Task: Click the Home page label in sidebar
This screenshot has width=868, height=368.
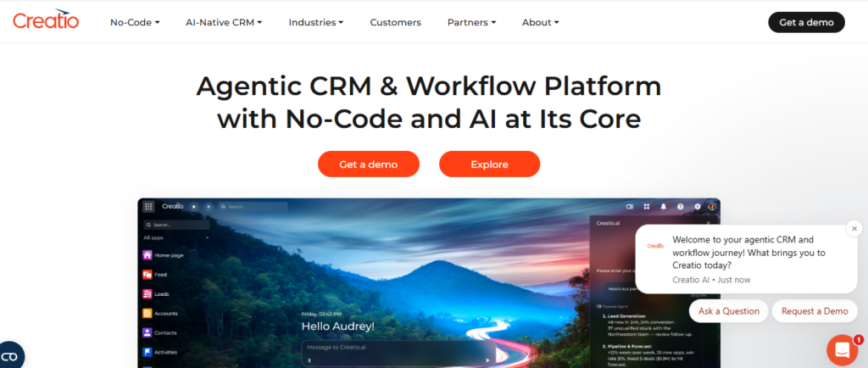Action: (x=169, y=256)
